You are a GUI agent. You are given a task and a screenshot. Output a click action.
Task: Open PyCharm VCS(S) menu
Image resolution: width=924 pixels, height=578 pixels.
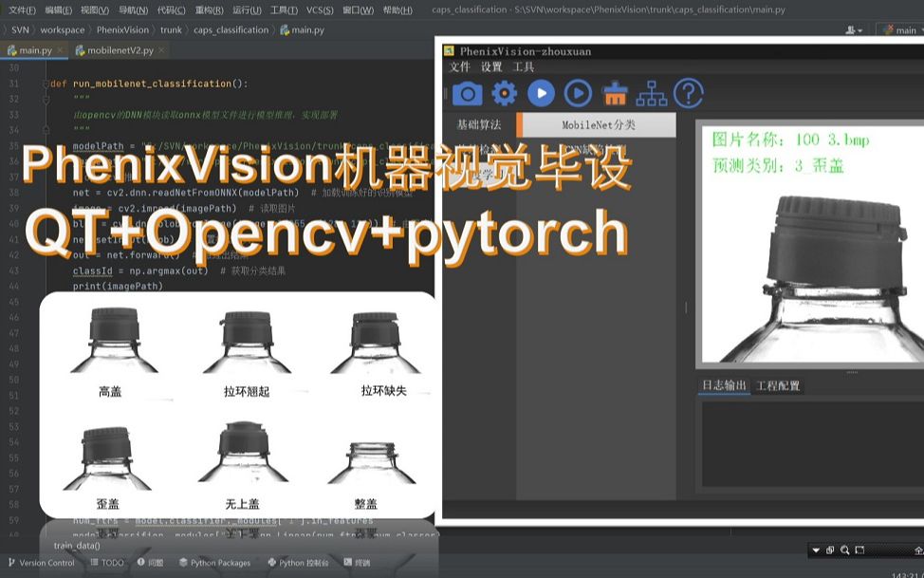[320, 10]
